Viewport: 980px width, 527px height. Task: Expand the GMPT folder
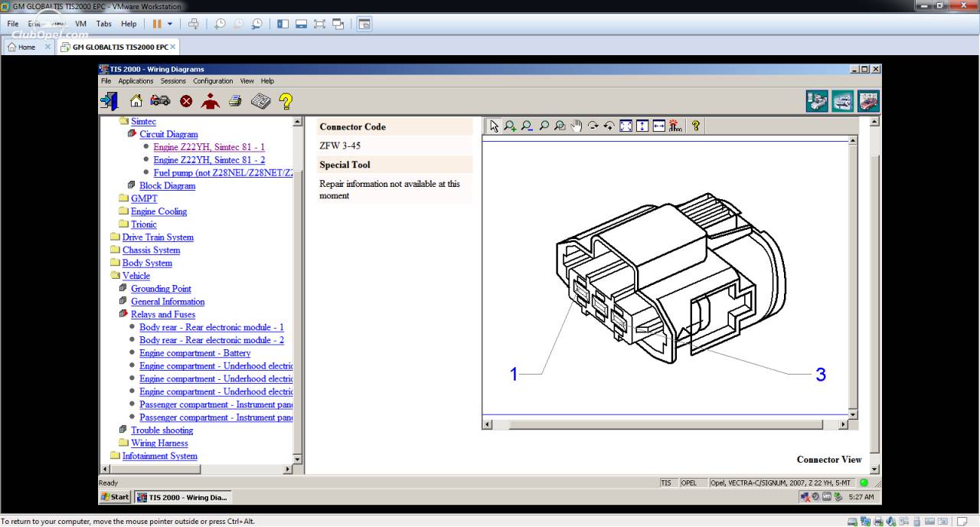(x=124, y=198)
